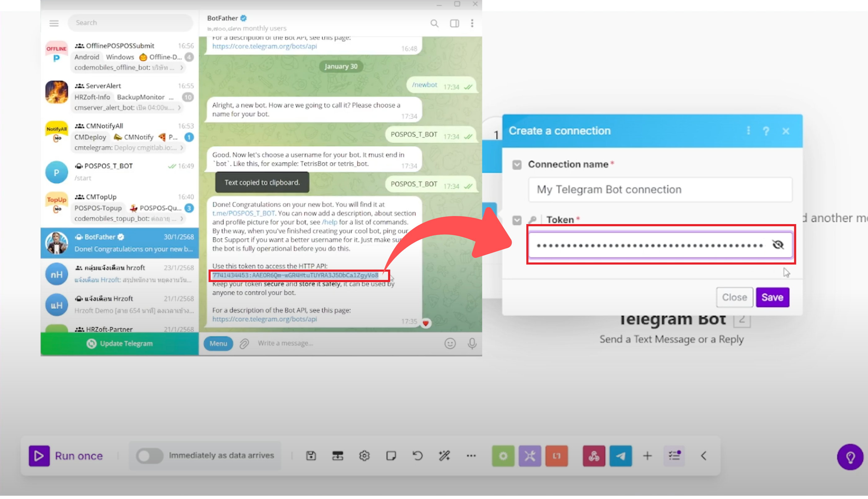Click the attach file paperclip icon
The image size is (868, 499).
[x=244, y=343]
